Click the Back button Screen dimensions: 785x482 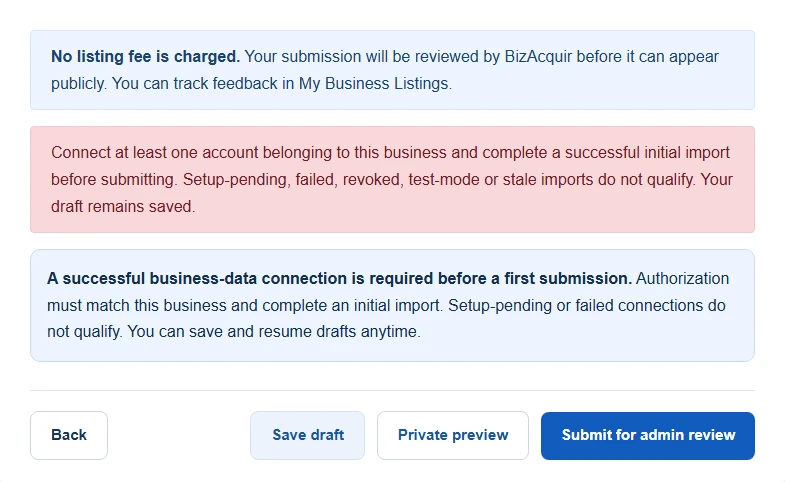click(x=69, y=435)
